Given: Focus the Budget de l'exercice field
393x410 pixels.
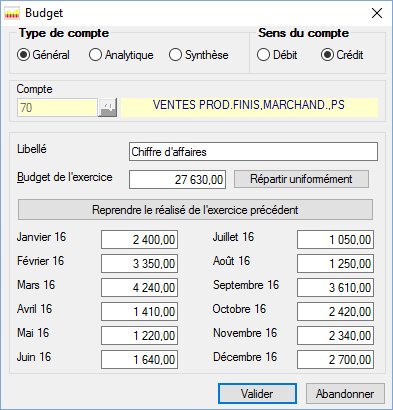Looking at the screenshot, I should 177,180.
